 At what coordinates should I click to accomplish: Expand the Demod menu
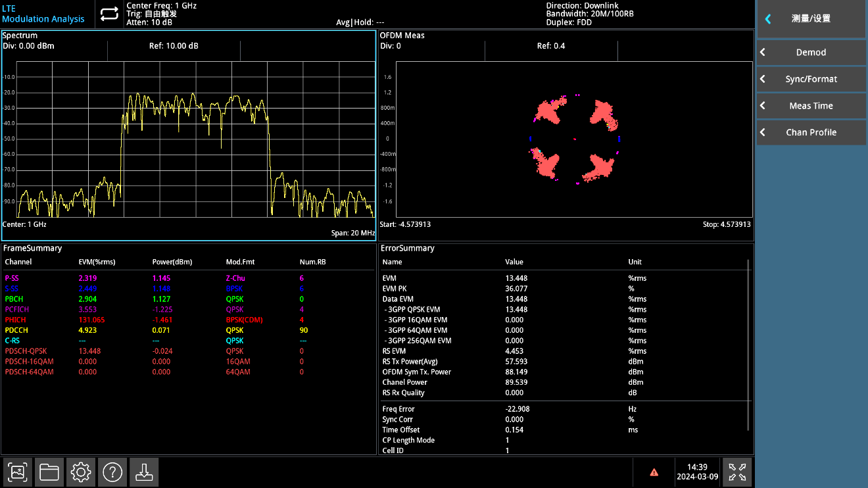[810, 53]
